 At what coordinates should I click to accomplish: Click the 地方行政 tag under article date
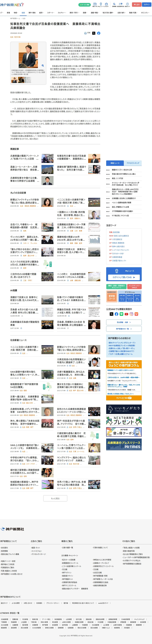pos(17,37)
